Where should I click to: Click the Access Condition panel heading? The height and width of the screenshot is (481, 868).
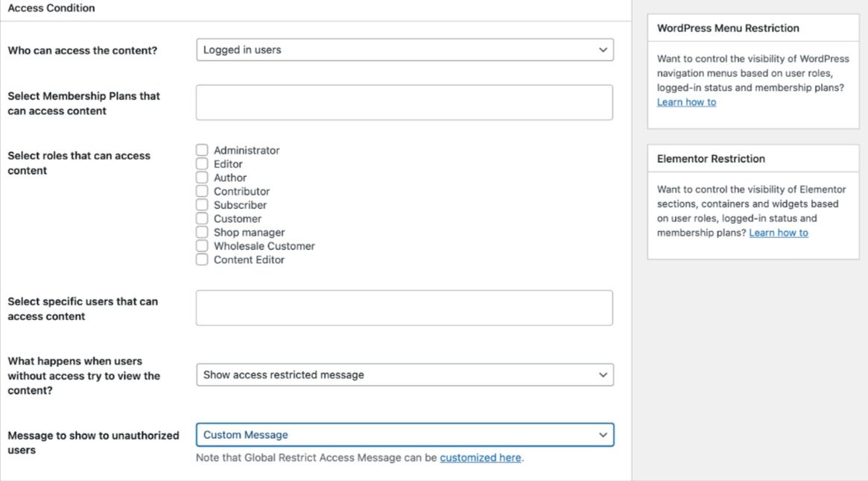coord(51,8)
